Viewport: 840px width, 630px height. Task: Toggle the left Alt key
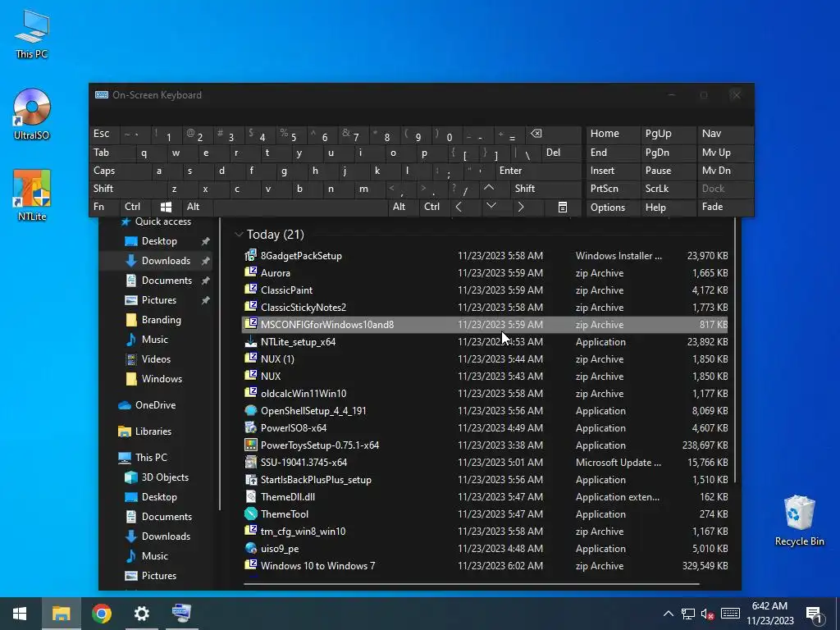point(197,207)
